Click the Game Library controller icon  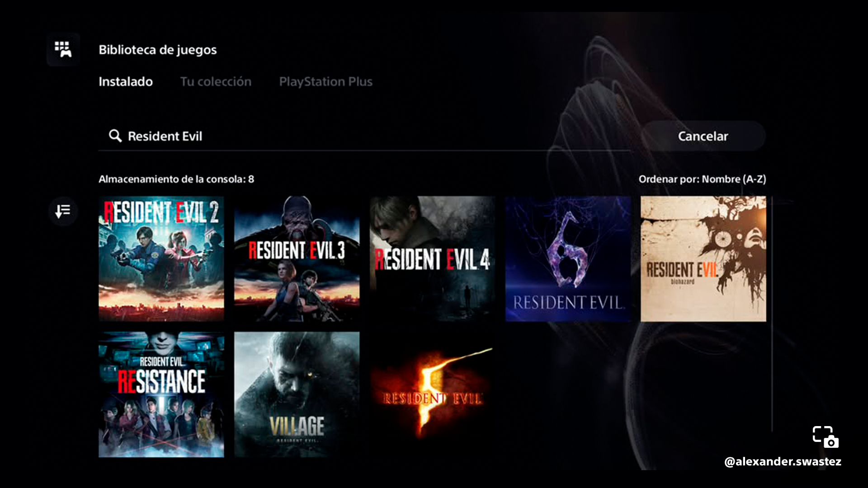[x=63, y=49]
